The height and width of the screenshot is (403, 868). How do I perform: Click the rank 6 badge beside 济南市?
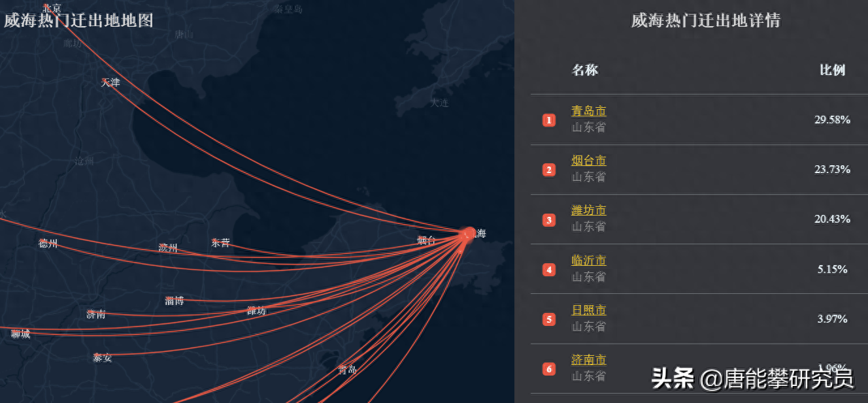[549, 370]
